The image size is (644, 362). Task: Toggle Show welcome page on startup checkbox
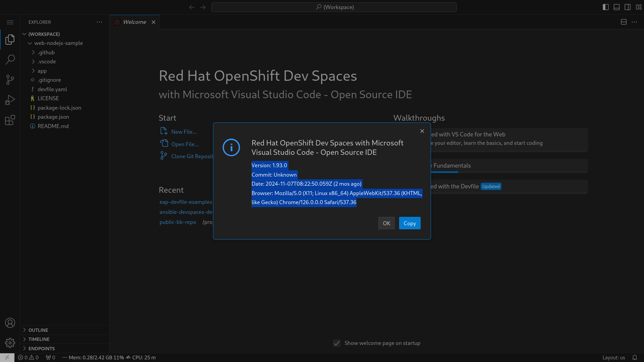(337, 343)
